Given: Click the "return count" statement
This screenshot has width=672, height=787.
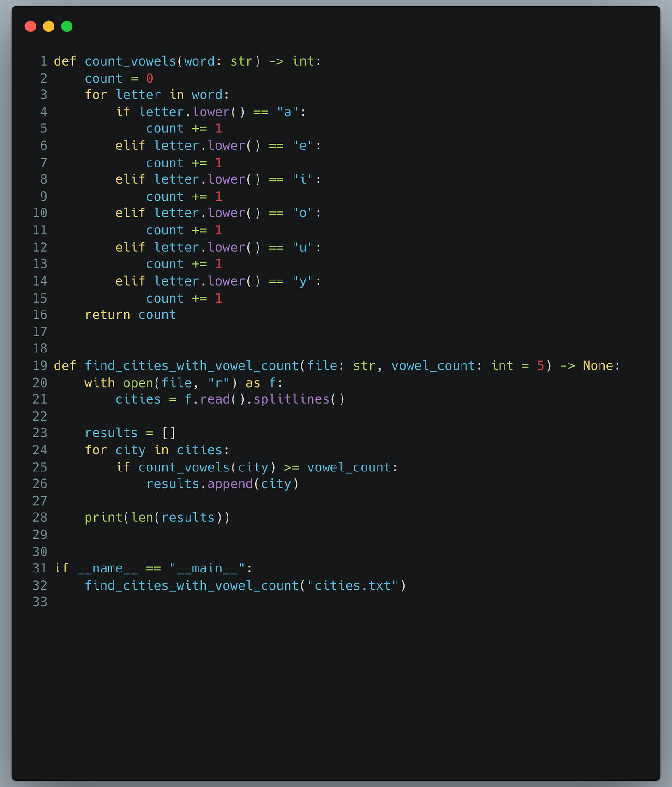Looking at the screenshot, I should tap(131, 315).
